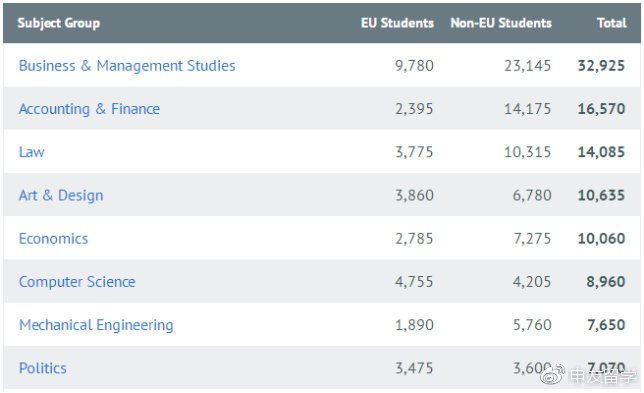Screen dimensions: 644x393
Task: Select the Economics subject link
Action: coord(53,239)
